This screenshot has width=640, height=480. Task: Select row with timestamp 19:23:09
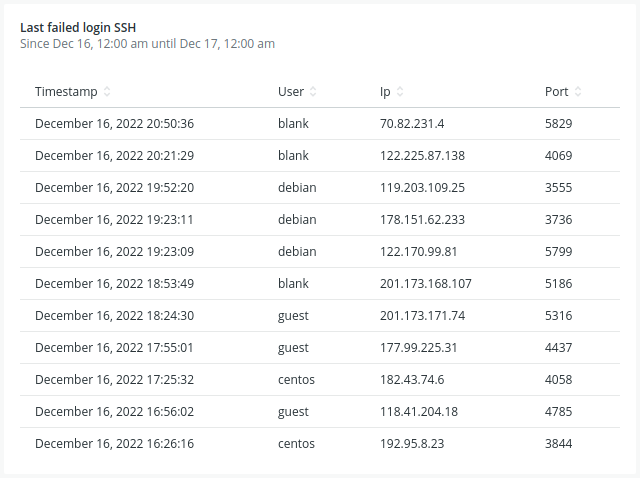tap(320, 252)
